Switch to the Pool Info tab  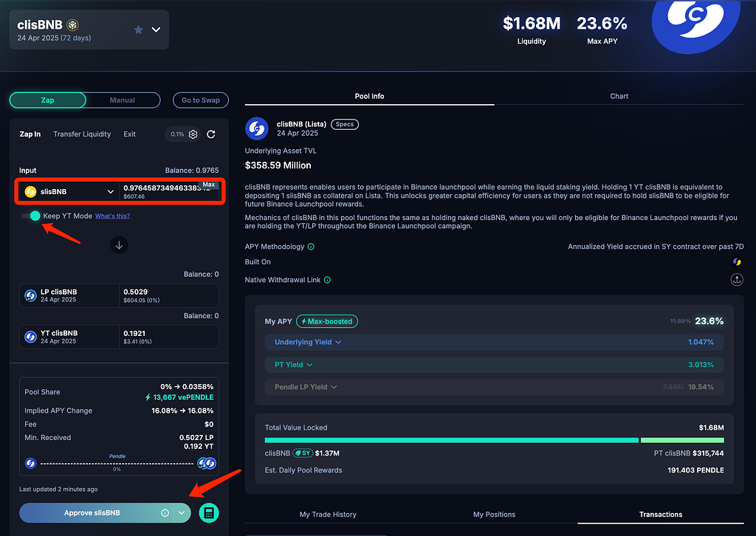tap(369, 97)
